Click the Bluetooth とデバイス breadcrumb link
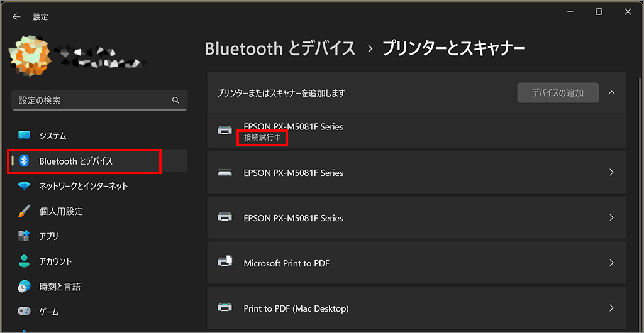 click(x=280, y=48)
